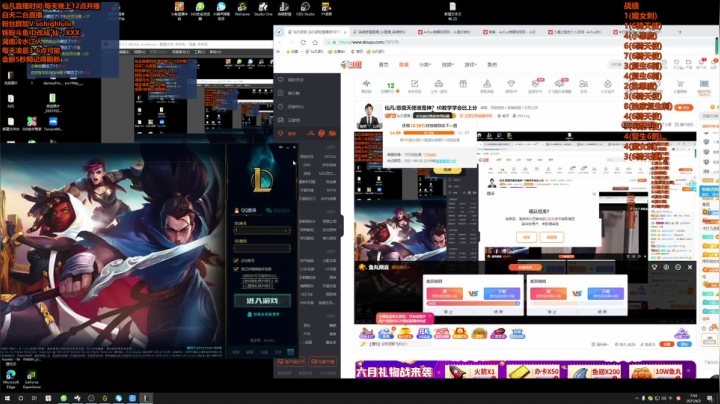This screenshot has height=404, width=720.
Task: Open QQ account dropdown arrow in League login
Action: 286,230
